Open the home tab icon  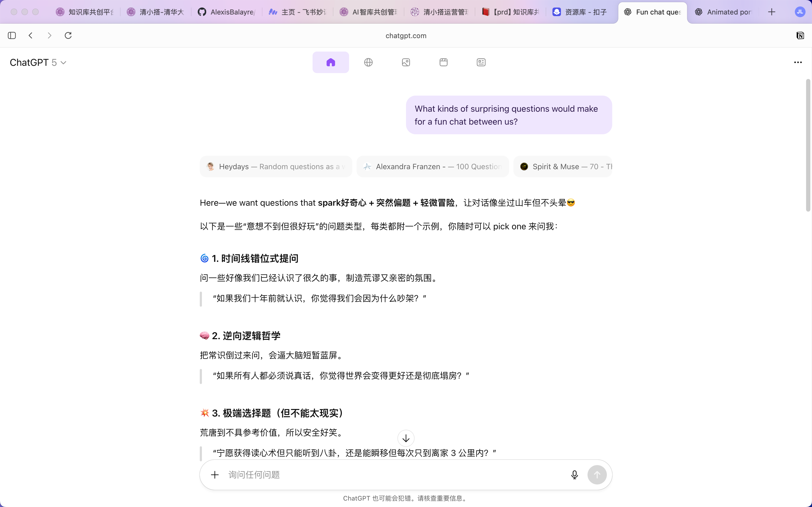[x=331, y=62]
